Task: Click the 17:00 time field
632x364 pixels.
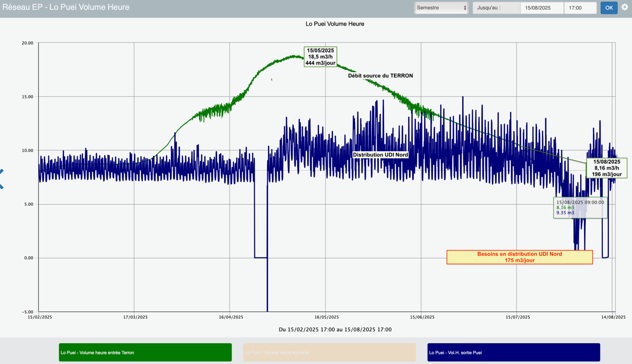Action: click(x=580, y=8)
